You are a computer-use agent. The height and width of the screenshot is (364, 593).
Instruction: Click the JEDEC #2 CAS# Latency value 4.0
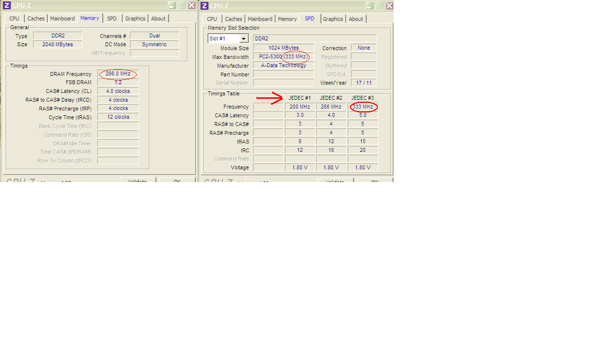point(331,115)
